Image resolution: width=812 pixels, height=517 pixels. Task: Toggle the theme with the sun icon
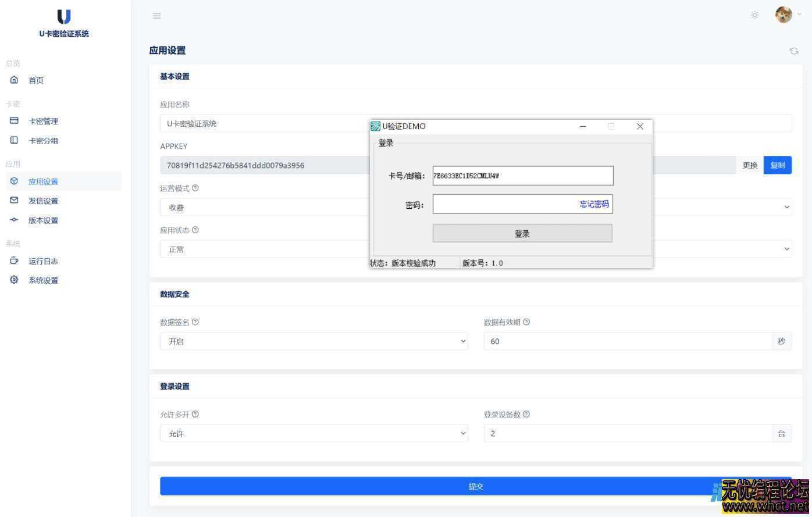(754, 15)
